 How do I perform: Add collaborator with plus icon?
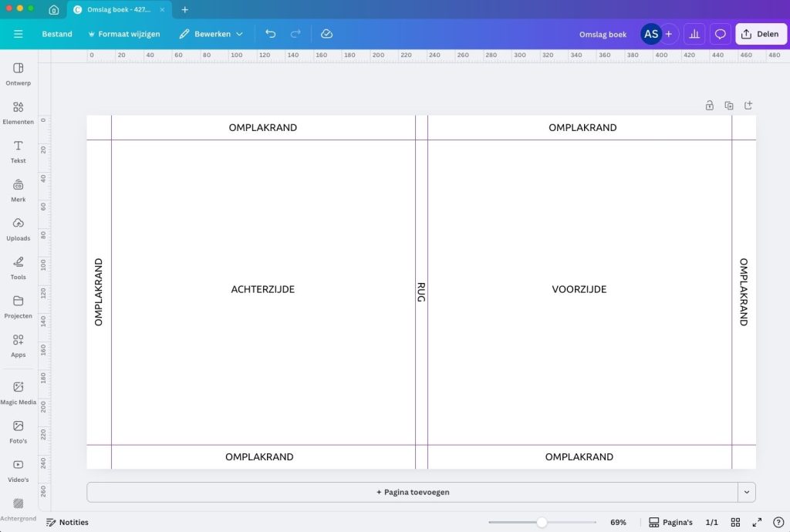(x=669, y=34)
